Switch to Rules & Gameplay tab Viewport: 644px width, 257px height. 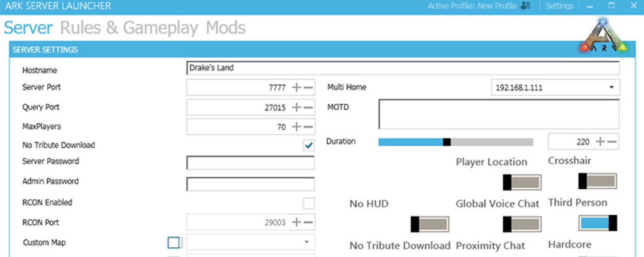click(x=129, y=28)
